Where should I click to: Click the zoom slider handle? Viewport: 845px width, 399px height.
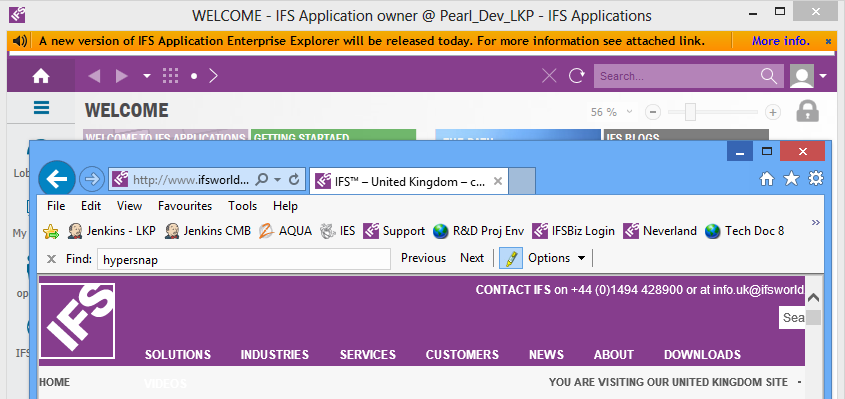[x=691, y=112]
